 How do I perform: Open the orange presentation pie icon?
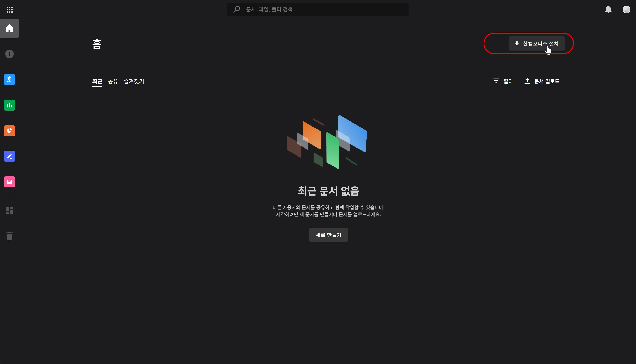(9, 131)
